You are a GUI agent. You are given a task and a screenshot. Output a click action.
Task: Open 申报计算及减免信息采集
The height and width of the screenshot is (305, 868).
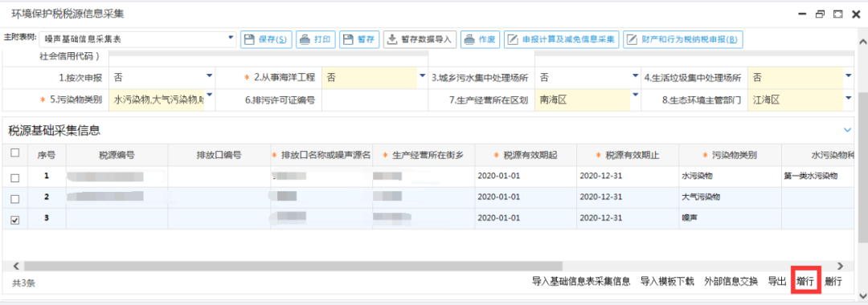pos(561,39)
